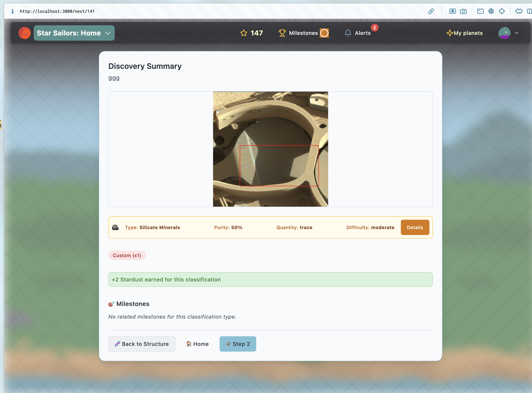The image size is (532, 393).
Task: Expand the user avatar menu chevron
Action: click(x=516, y=33)
